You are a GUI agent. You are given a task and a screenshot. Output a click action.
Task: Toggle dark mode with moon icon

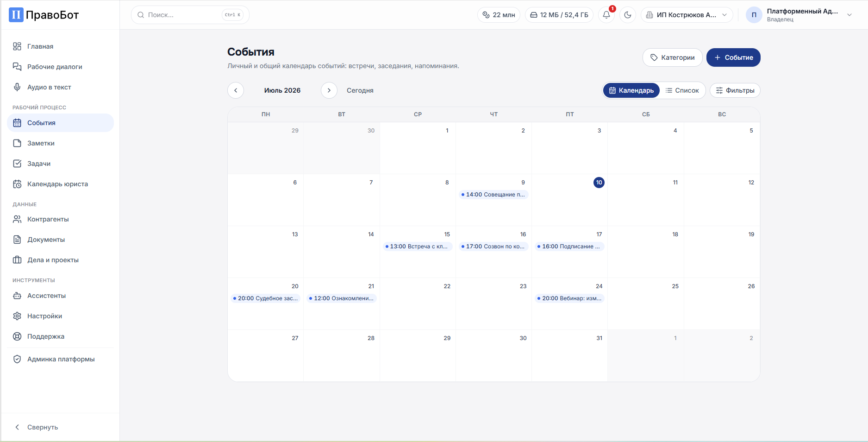click(628, 15)
